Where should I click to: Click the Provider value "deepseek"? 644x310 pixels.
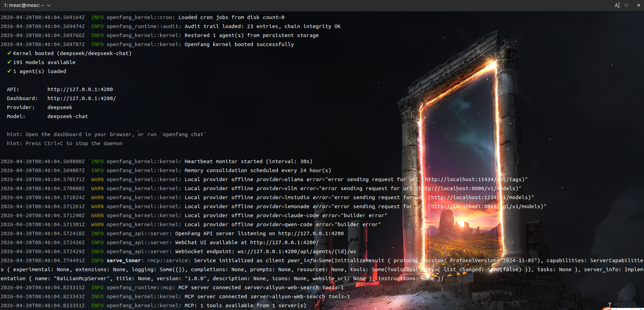pos(60,107)
